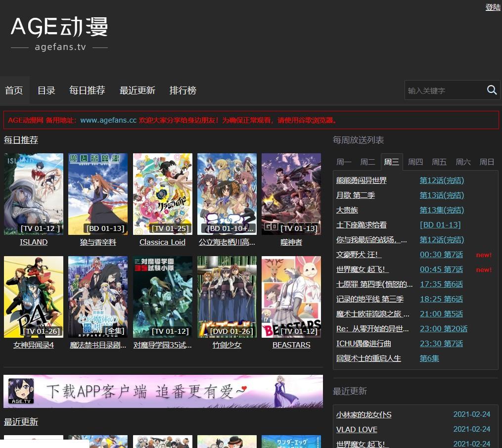Type in the 输入关键字 search field
The image size is (502, 448).
[x=444, y=90]
